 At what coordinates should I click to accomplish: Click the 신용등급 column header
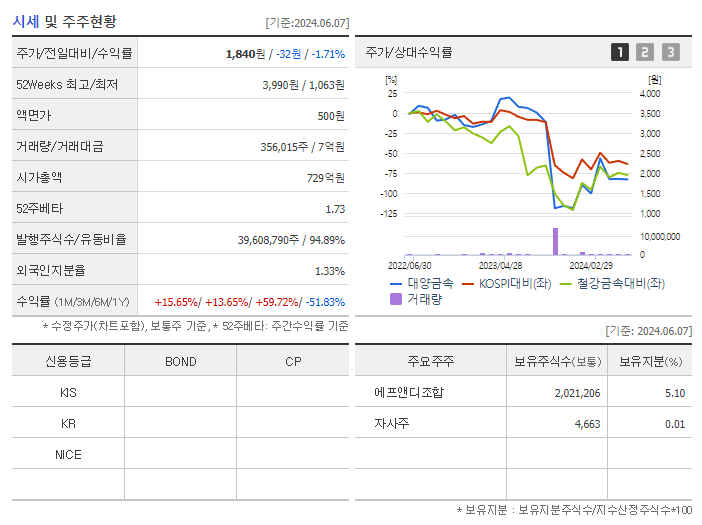click(x=68, y=361)
